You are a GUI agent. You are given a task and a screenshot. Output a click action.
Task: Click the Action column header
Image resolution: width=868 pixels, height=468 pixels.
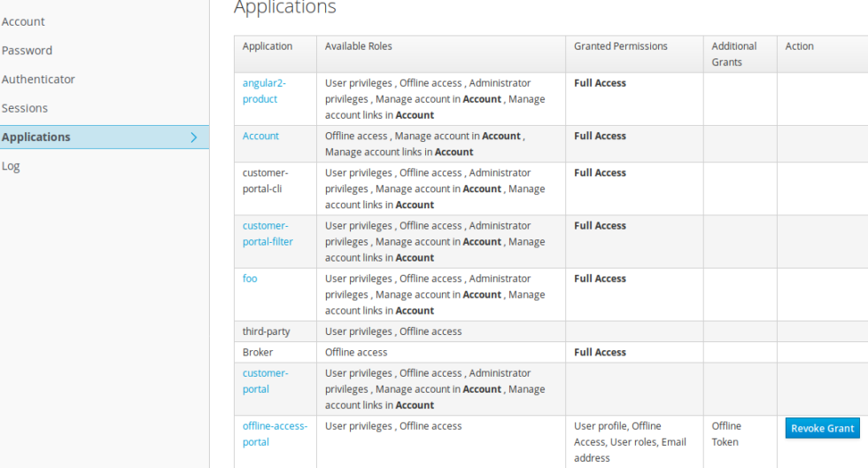pyautogui.click(x=799, y=46)
